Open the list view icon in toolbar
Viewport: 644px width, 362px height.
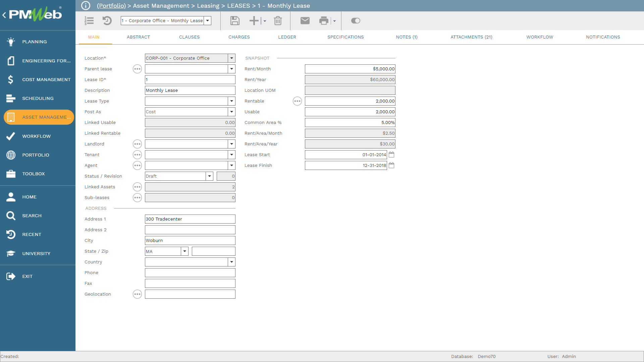click(x=89, y=21)
